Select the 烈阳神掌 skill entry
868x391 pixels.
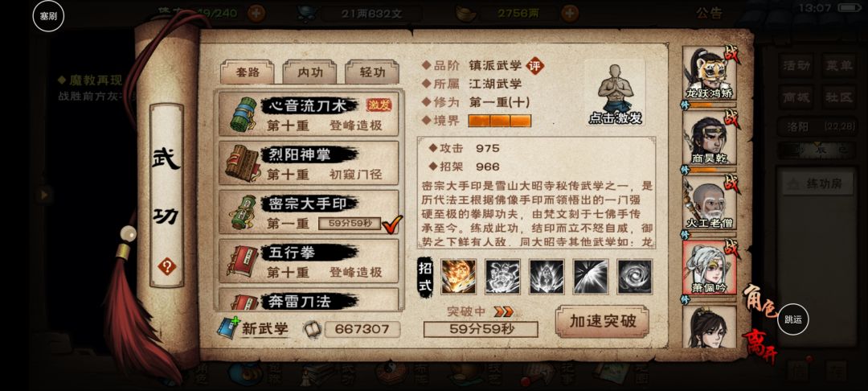pyautogui.click(x=309, y=163)
